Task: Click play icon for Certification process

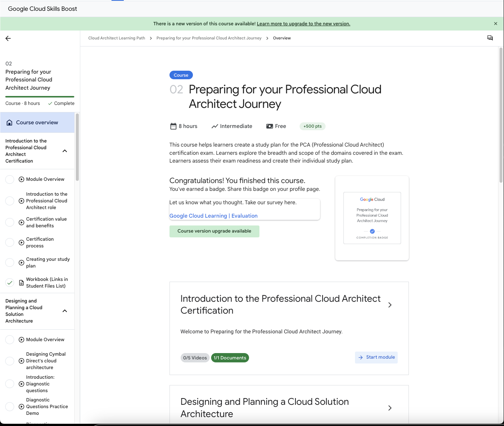Action: point(22,243)
